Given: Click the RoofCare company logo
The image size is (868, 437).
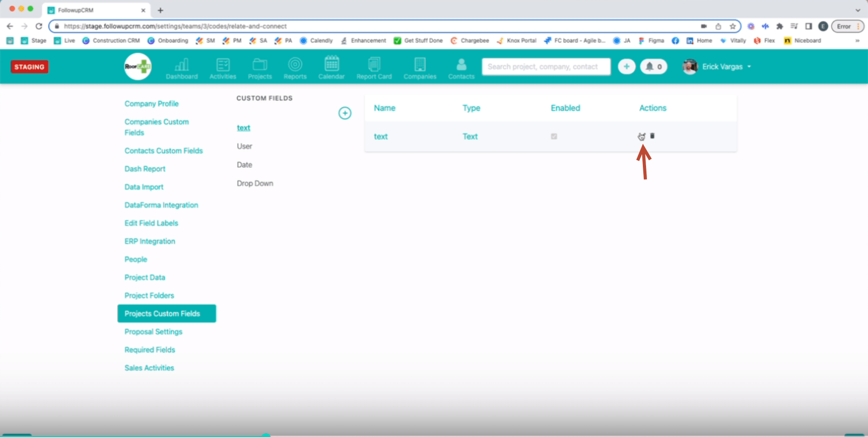Looking at the screenshot, I should click(138, 66).
